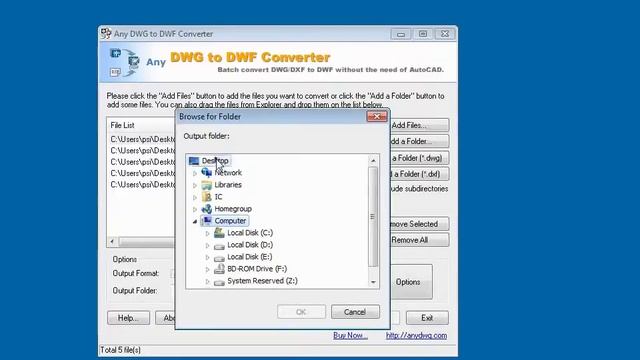Expand the BD-ROM Drive (F:) node

coord(207,269)
